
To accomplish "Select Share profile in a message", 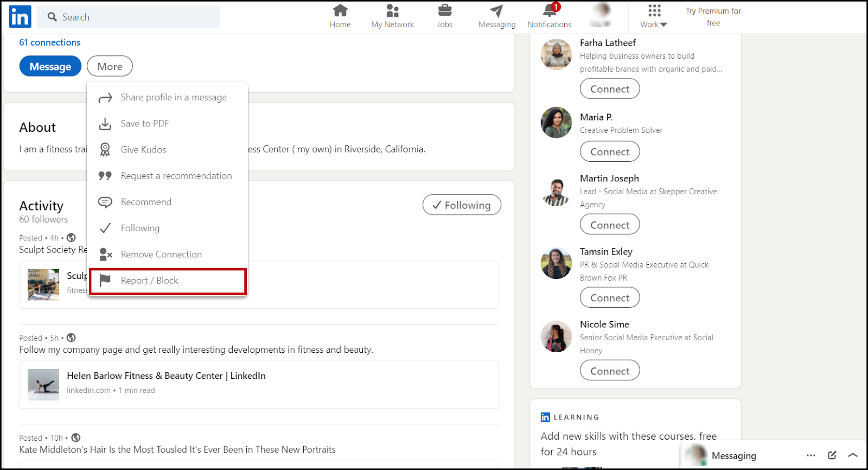I will 168,98.
